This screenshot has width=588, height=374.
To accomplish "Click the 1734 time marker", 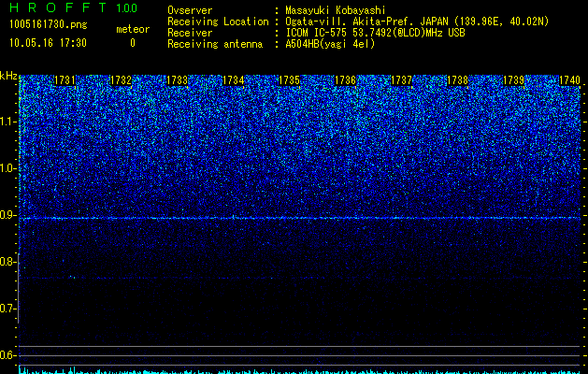I will point(234,80).
